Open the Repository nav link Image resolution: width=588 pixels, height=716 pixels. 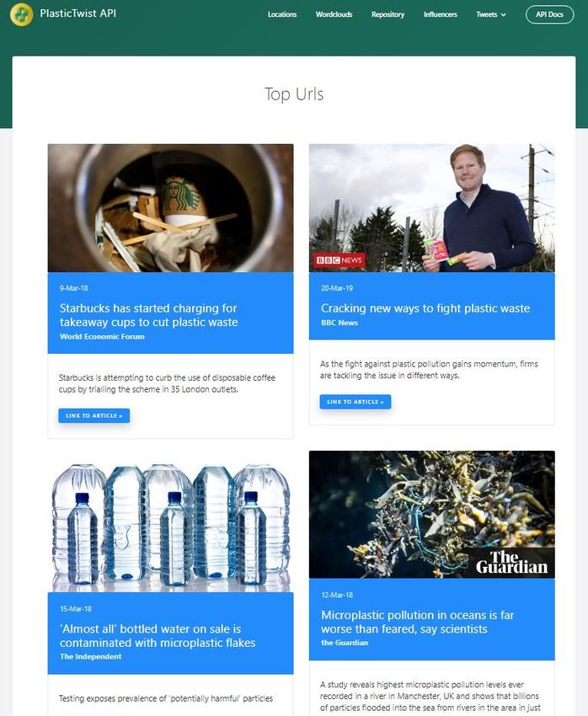(x=388, y=14)
